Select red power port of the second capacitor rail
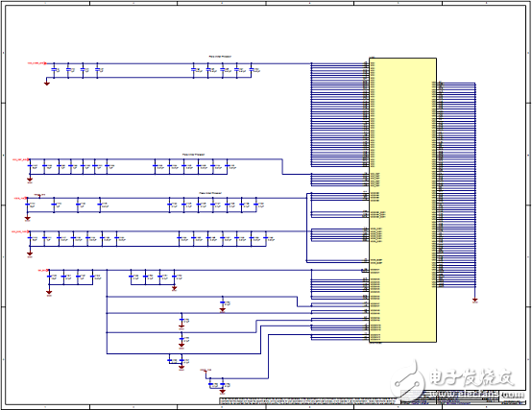Viewport: 532px width, 410px height. pyautogui.click(x=21, y=159)
